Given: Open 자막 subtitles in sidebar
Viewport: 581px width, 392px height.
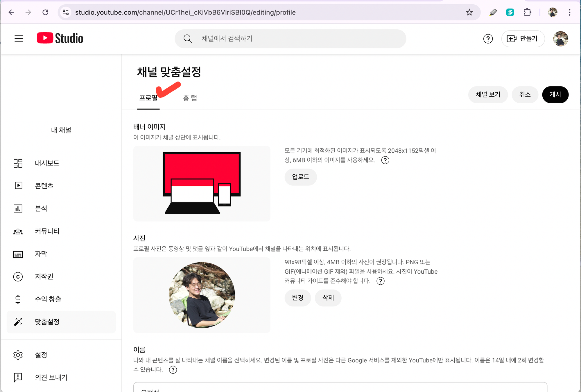Looking at the screenshot, I should (x=61, y=254).
